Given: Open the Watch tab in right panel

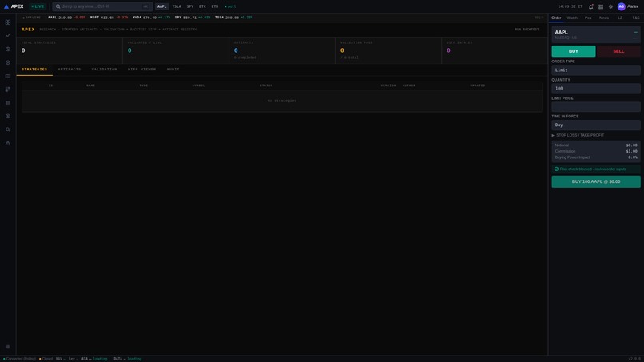Looking at the screenshot, I should 572,18.
